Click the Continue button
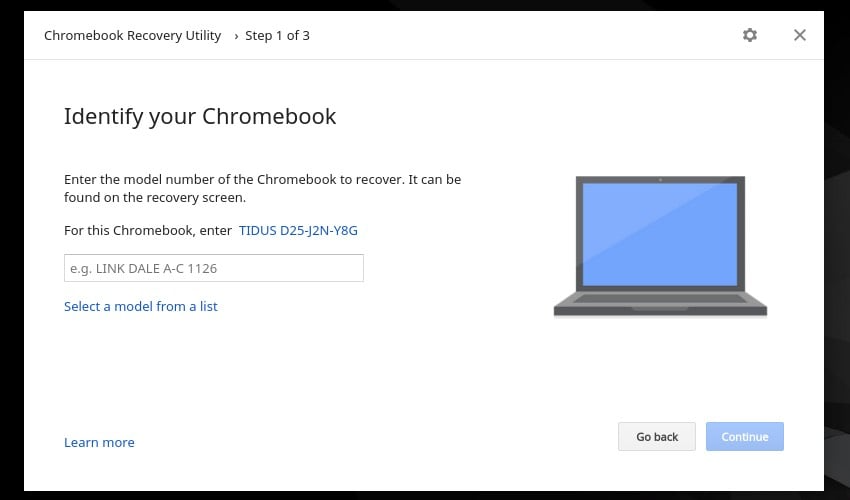Viewport: 850px width, 500px height. pos(744,437)
